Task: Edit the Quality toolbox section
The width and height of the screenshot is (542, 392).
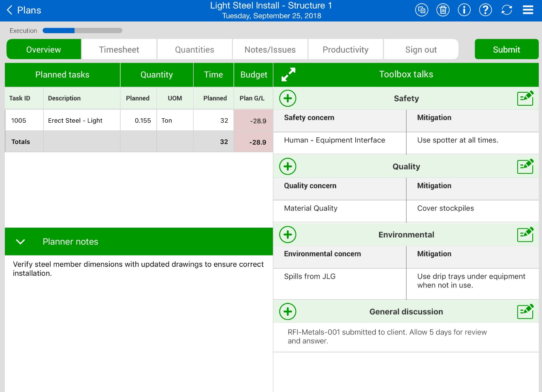Action: point(525,166)
